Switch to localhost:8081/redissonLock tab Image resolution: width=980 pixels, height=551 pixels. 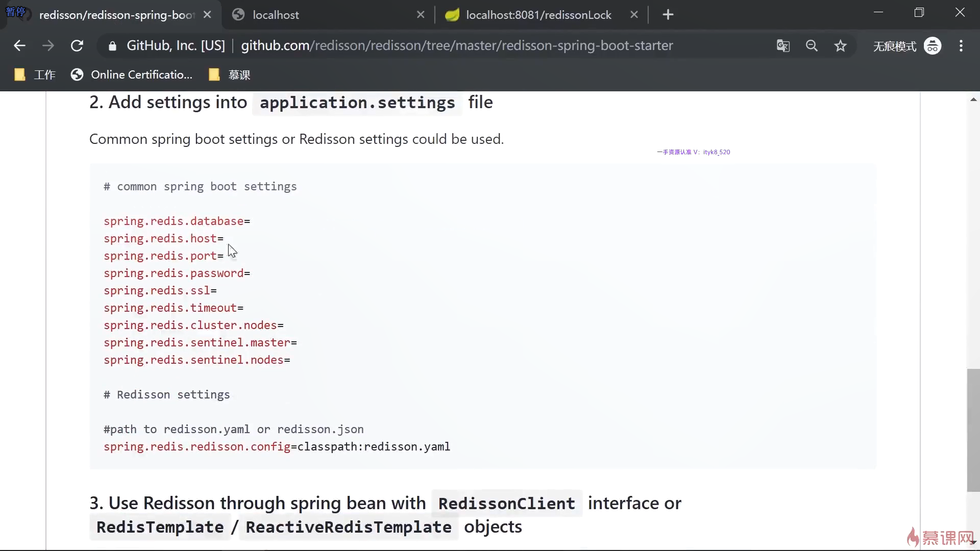538,15
